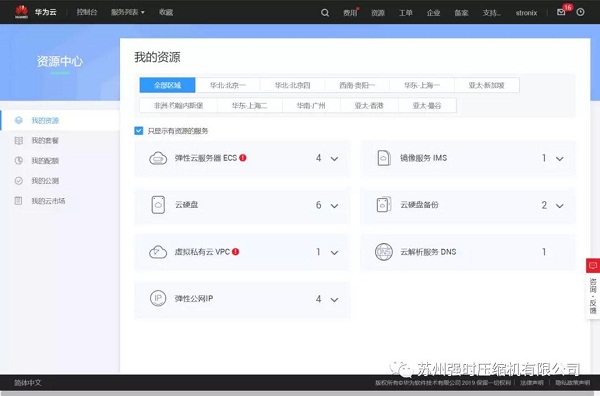Open the 支持 top menu
The width and height of the screenshot is (600, 396).
tap(491, 13)
